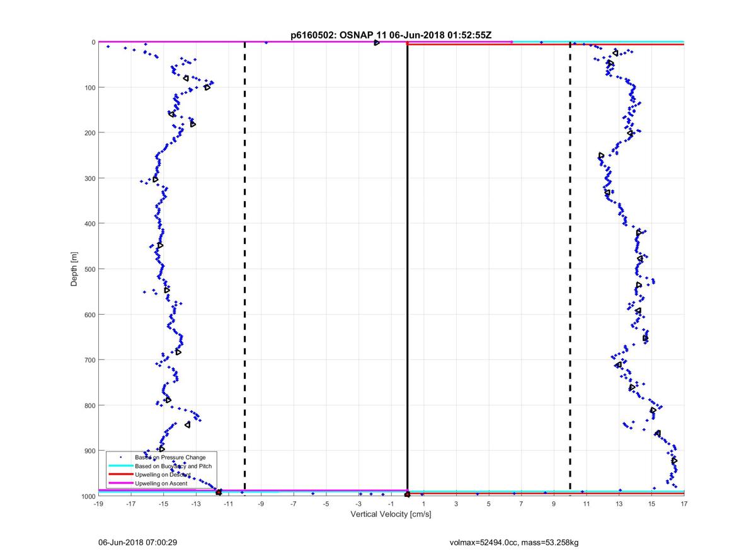Viewport: 756px width, 558px height.
Task: Click x-axis tick label "-11"
Action: (x=228, y=504)
